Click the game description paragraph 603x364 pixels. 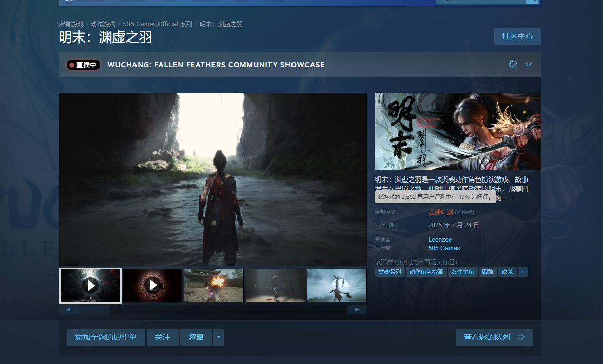[452, 189]
